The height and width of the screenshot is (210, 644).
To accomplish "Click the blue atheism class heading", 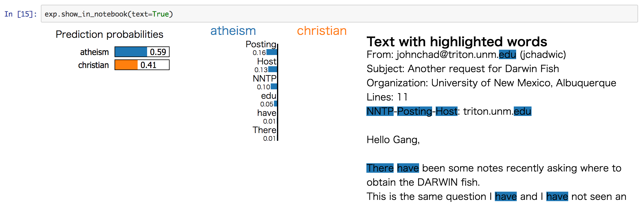I will pyautogui.click(x=233, y=31).
